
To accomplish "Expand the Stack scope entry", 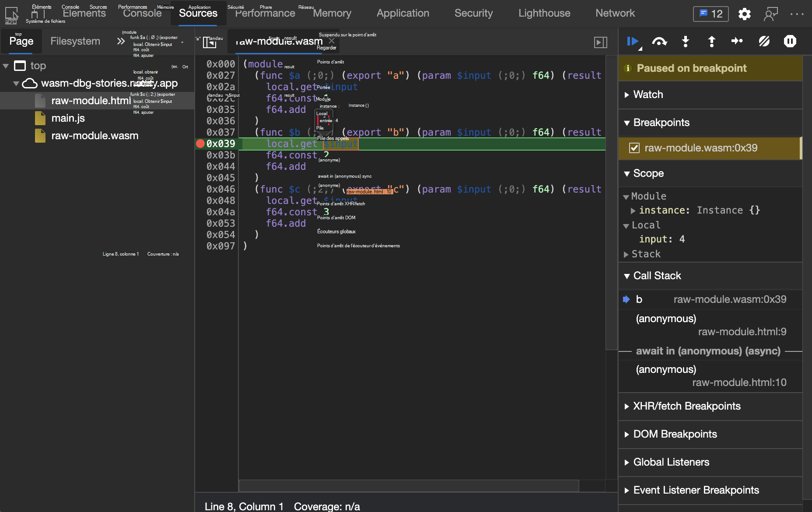I will click(x=645, y=254).
